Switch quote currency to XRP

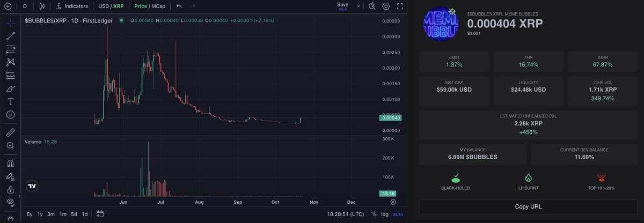click(x=119, y=6)
